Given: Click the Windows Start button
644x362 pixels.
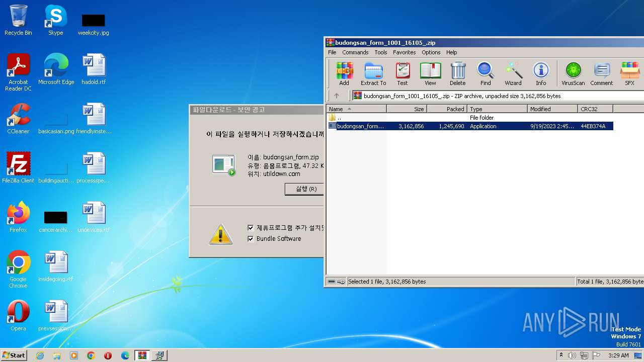Looking at the screenshot, I should 14,355.
